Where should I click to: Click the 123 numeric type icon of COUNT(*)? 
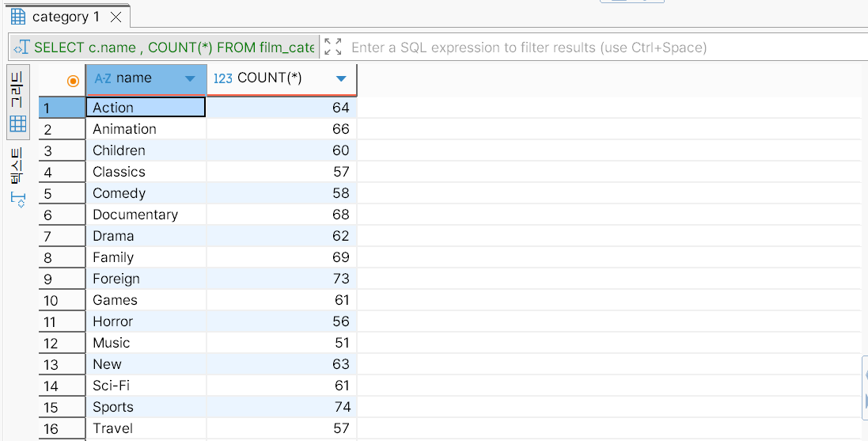click(x=223, y=79)
